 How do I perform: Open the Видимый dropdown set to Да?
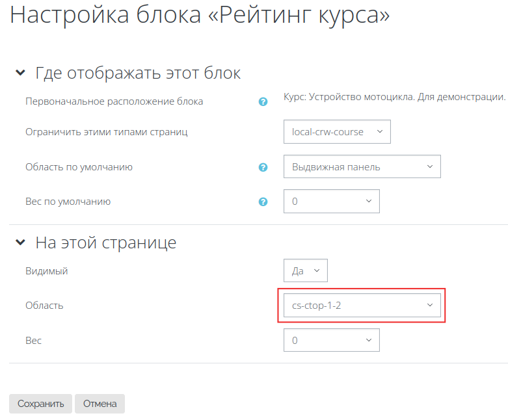306,270
